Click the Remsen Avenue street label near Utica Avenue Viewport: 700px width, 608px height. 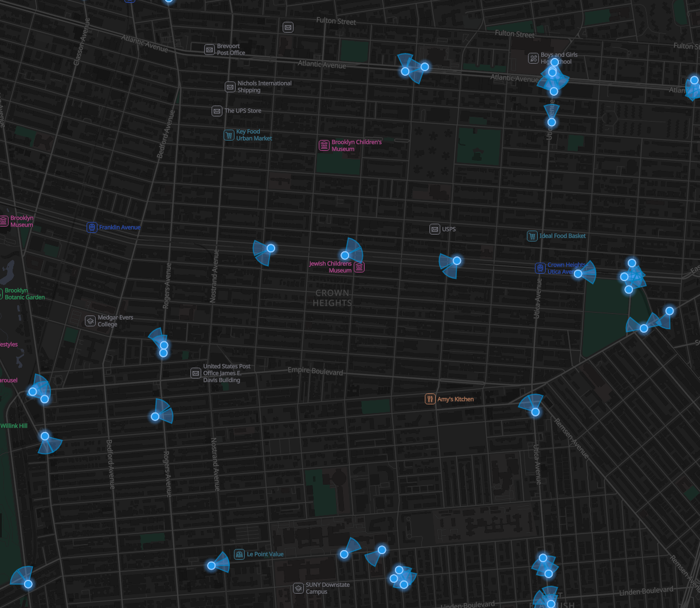pos(571,438)
